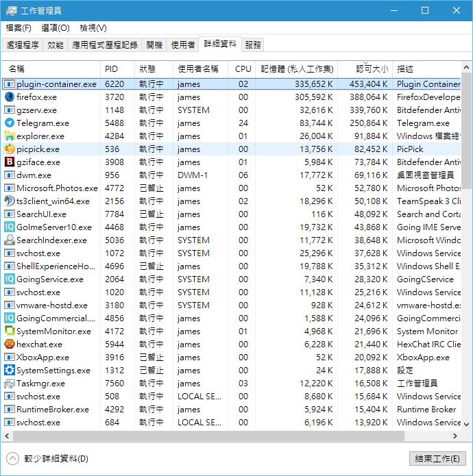Click the ts3client_win64.exe TeamSpeak icon

point(10,201)
